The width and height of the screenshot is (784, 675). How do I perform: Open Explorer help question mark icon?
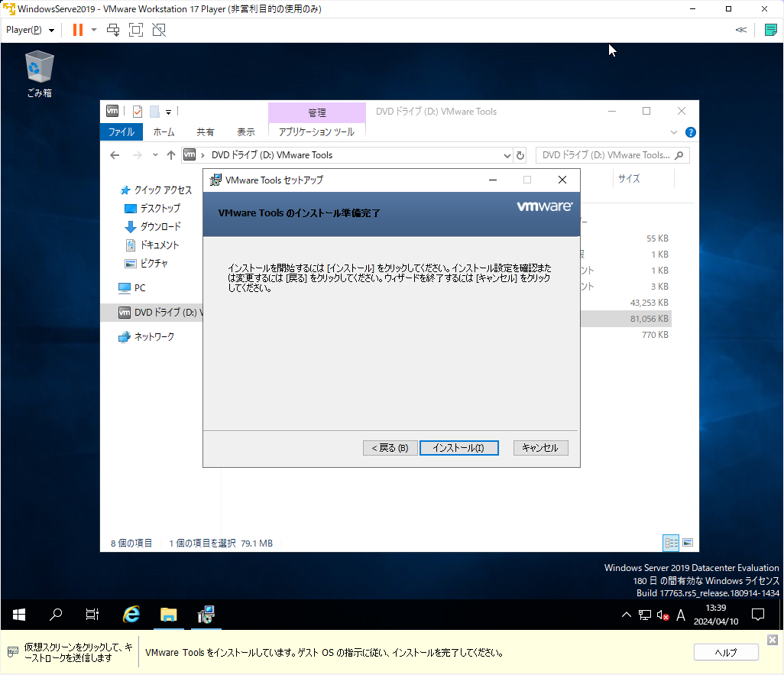tap(691, 132)
